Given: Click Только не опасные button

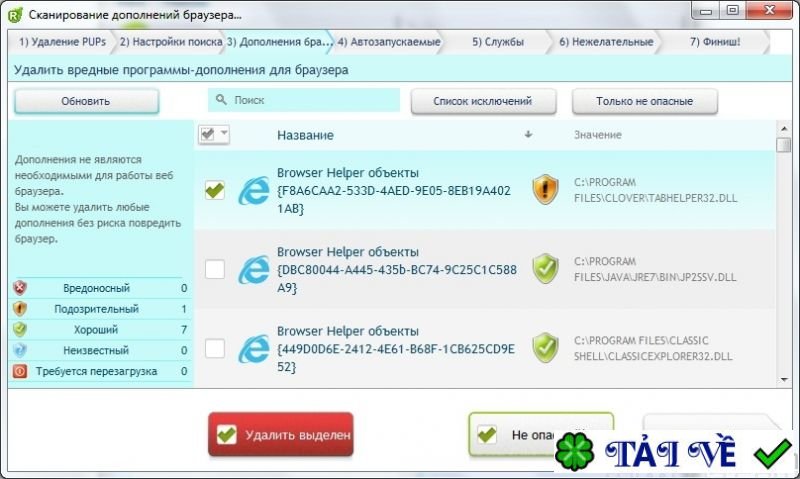Looking at the screenshot, I should click(x=644, y=101).
